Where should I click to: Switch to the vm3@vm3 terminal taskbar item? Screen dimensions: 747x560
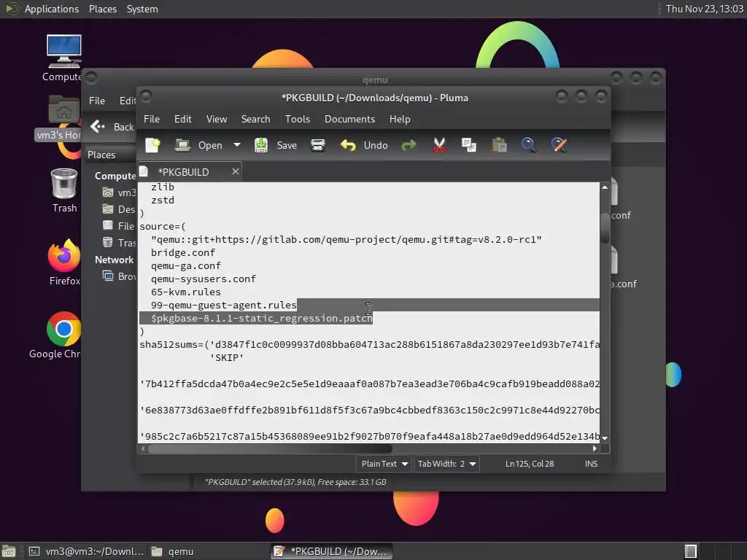click(x=86, y=551)
